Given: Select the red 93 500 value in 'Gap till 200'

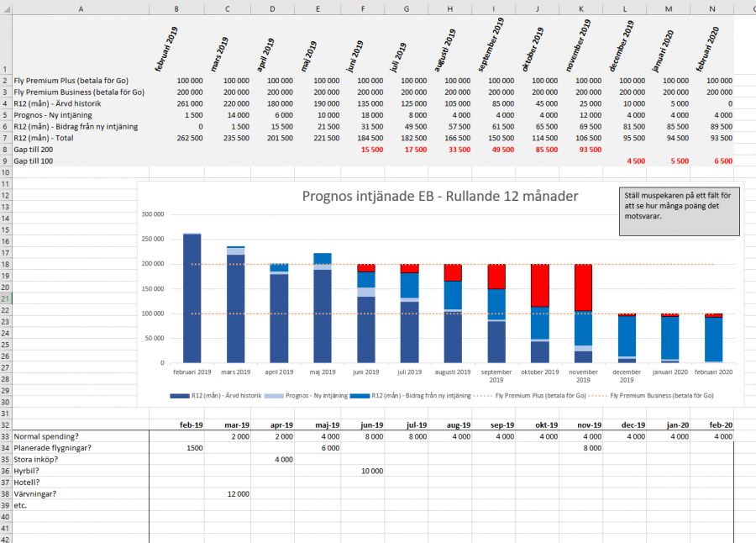Looking at the screenshot, I should pyautogui.click(x=580, y=150).
